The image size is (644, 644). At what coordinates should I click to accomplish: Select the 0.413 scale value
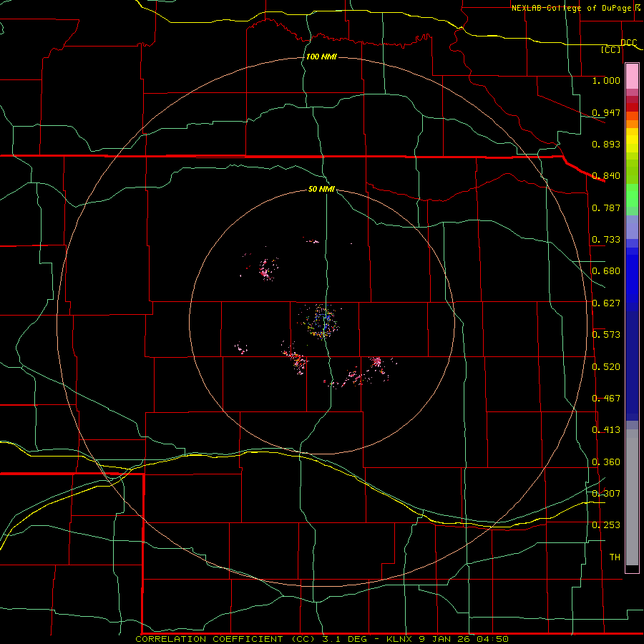tap(606, 430)
